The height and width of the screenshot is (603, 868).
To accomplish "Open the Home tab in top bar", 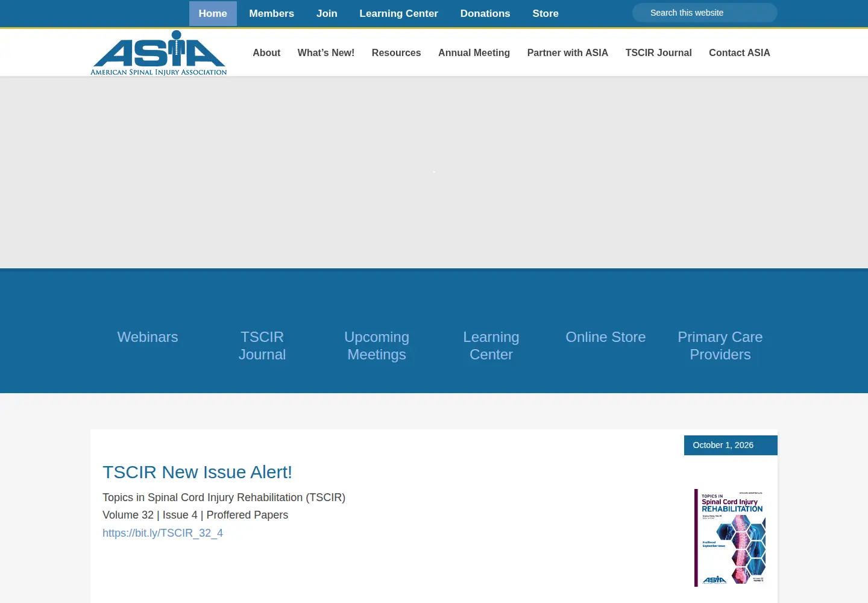I will pos(213,13).
